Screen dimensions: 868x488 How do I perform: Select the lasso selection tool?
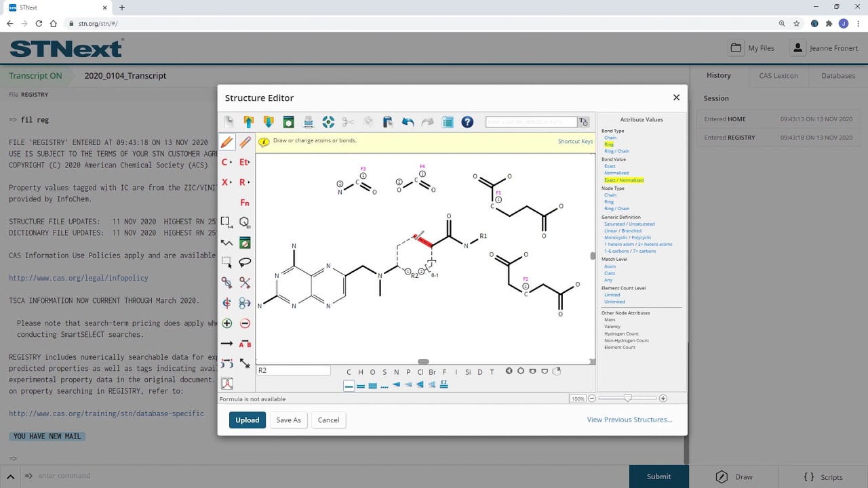(x=245, y=262)
